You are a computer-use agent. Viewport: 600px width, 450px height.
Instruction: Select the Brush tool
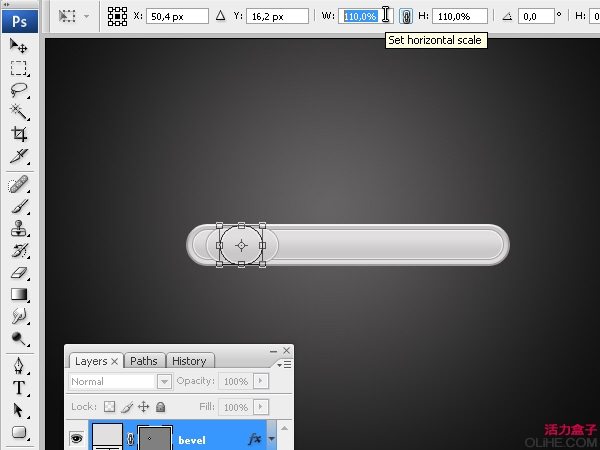coord(18,207)
